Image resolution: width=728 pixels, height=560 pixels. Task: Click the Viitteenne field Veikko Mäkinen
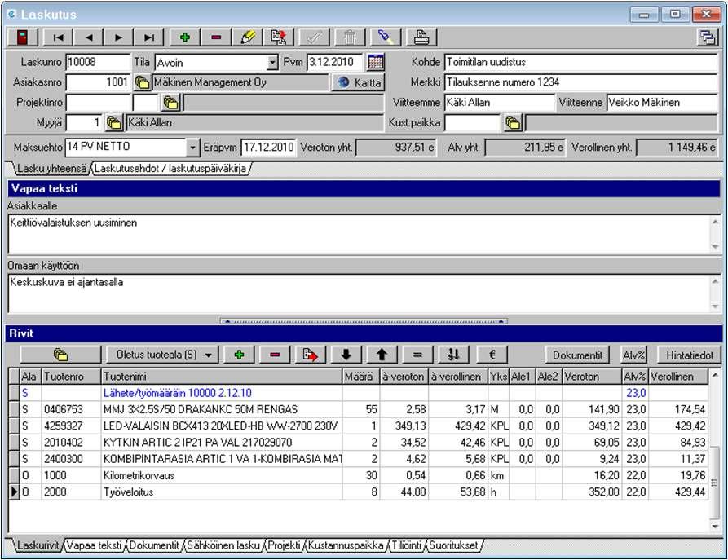coord(662,103)
